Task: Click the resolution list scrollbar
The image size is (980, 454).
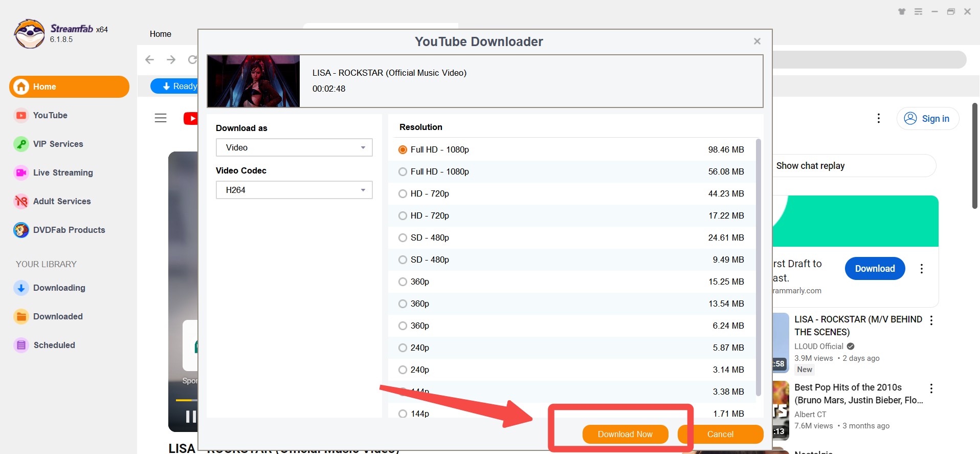Action: tap(759, 267)
